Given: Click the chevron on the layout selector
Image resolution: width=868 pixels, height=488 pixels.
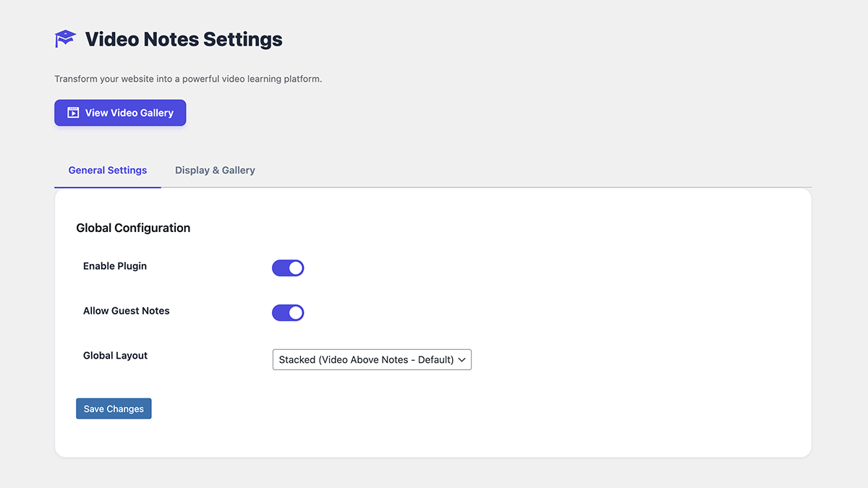Looking at the screenshot, I should (462, 359).
